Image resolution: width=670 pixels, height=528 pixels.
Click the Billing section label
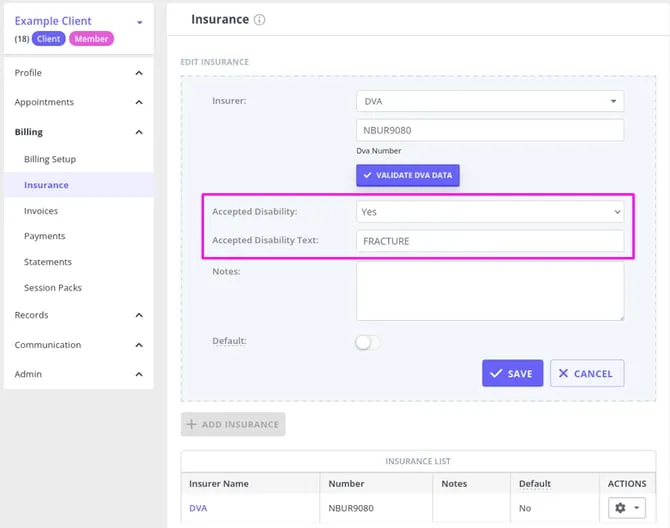coord(29,132)
